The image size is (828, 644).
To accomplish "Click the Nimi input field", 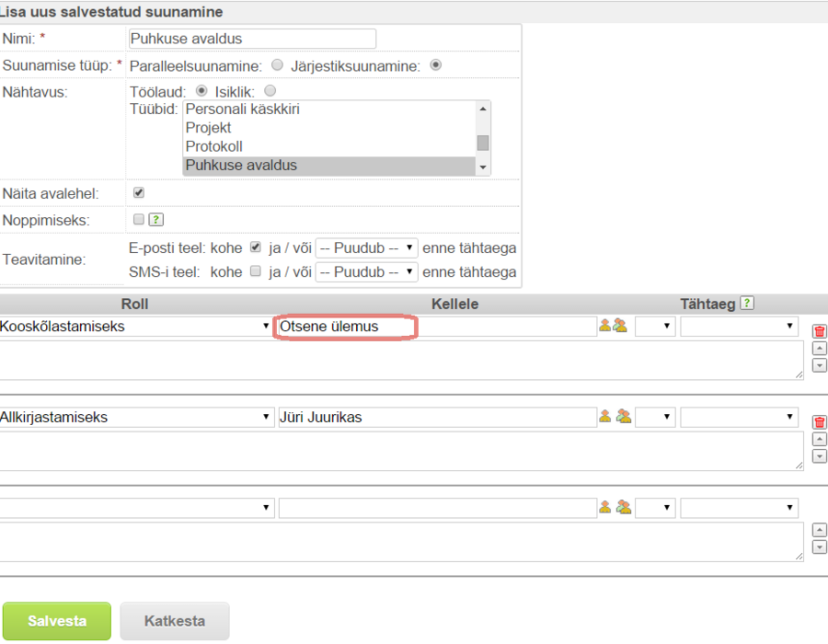I will [252, 39].
